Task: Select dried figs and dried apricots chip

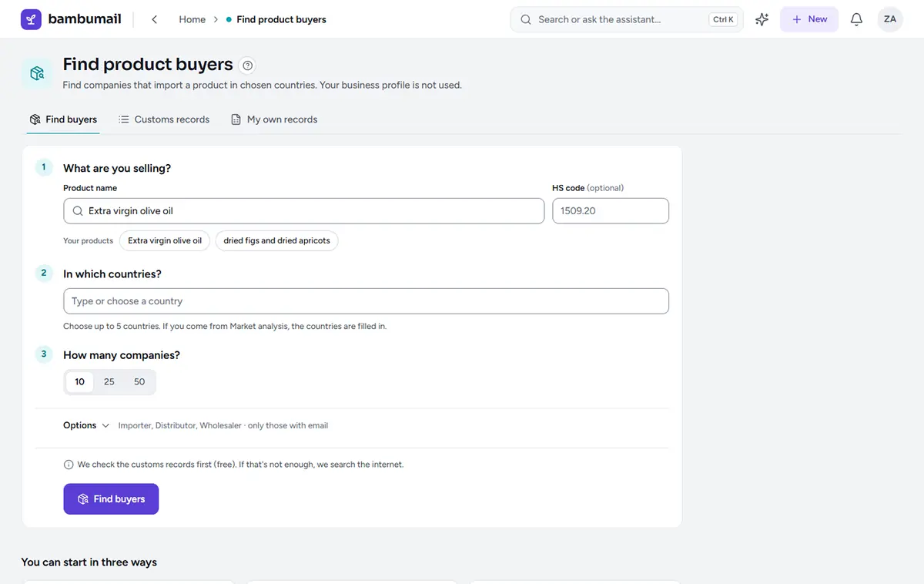Action: (276, 240)
